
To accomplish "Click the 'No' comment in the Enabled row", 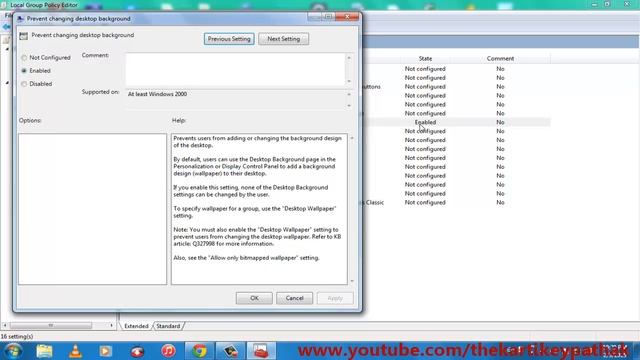I will point(500,122).
